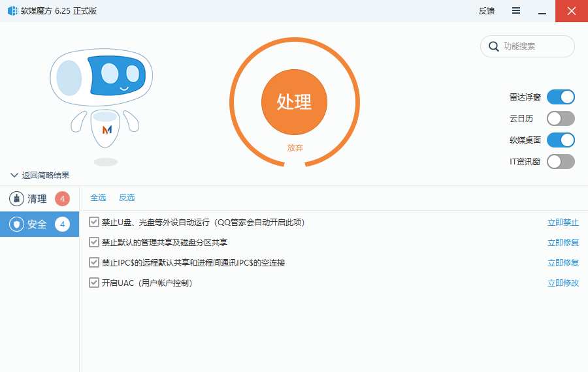Uncheck 开启UAC（用户帐户控制） checkbox
Viewport: 588px width, 372px height.
click(x=93, y=283)
